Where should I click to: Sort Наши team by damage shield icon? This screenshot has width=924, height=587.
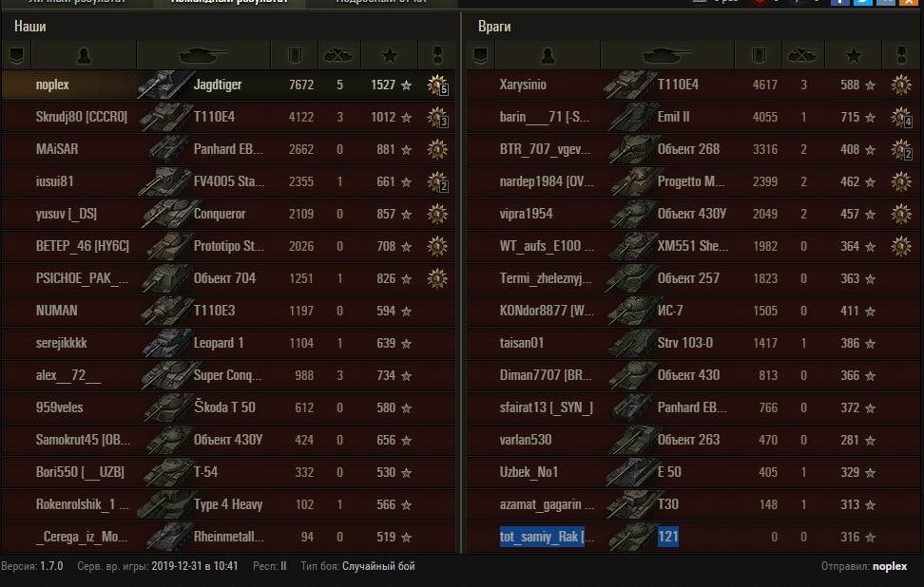coord(295,56)
